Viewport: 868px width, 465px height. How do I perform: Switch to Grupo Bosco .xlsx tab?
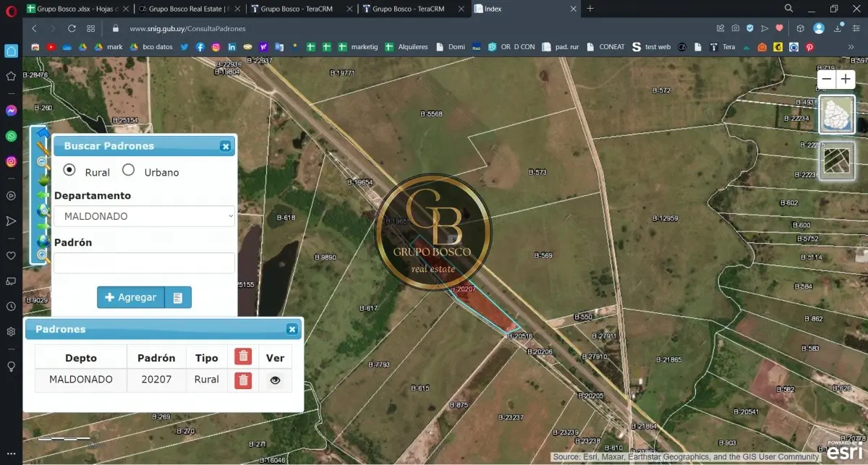coord(77,9)
